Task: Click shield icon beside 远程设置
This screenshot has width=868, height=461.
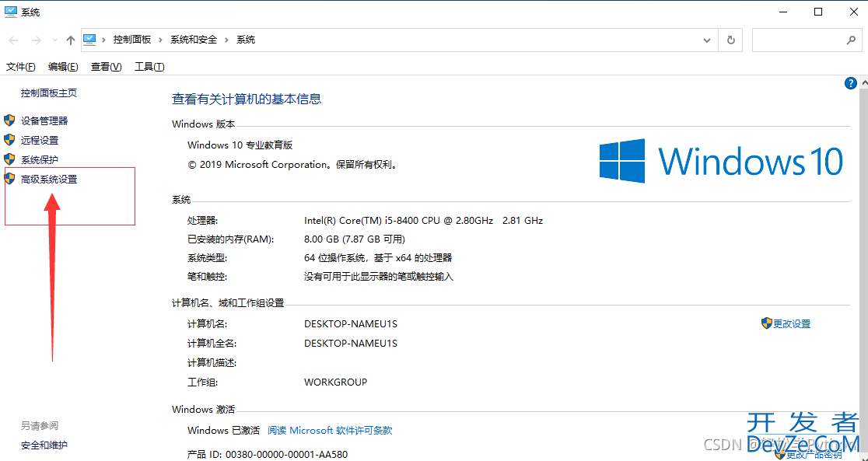Action: click(x=9, y=139)
